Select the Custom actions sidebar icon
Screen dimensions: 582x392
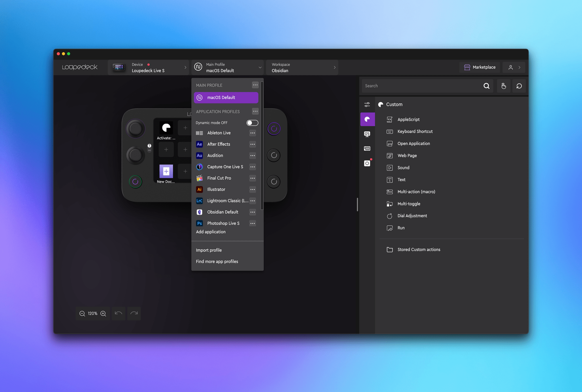(x=367, y=119)
